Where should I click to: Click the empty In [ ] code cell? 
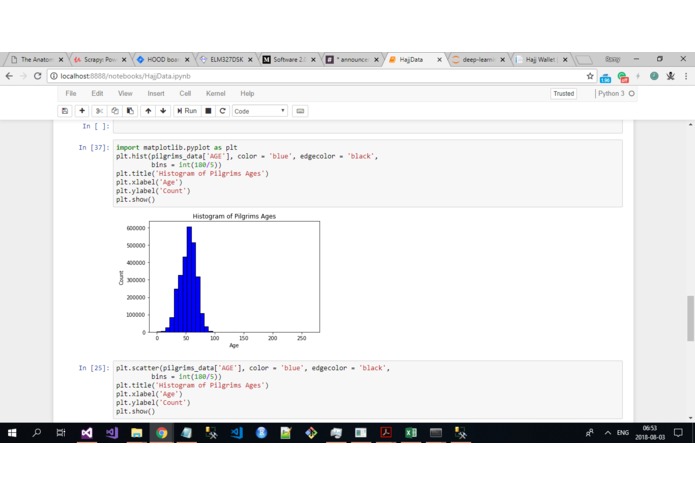(367, 127)
